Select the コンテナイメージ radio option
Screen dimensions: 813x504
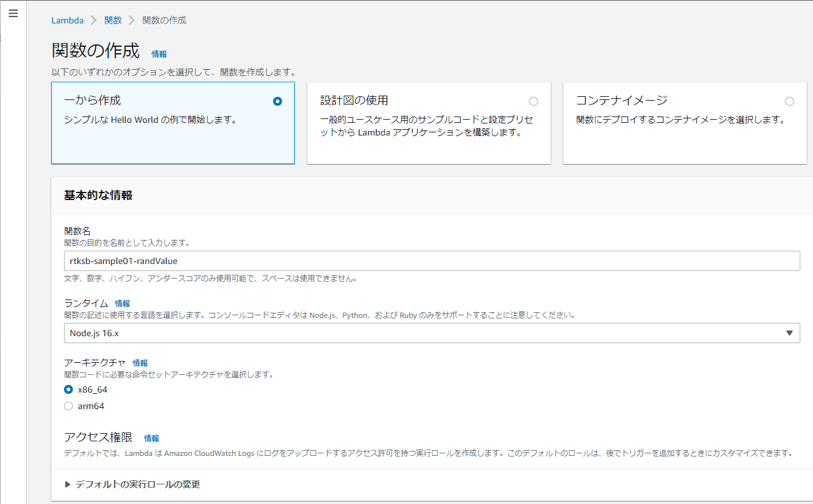tap(789, 101)
